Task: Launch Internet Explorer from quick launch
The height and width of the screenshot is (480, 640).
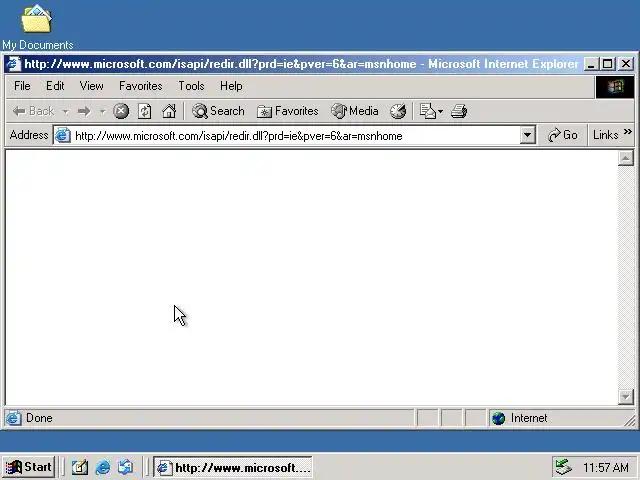Action: pyautogui.click(x=103, y=467)
